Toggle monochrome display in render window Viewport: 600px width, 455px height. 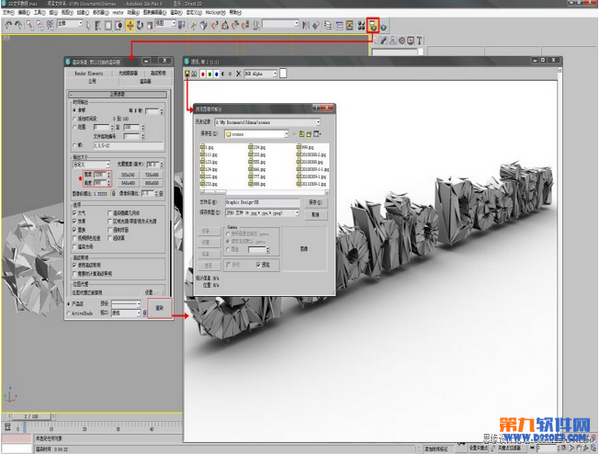tap(230, 73)
